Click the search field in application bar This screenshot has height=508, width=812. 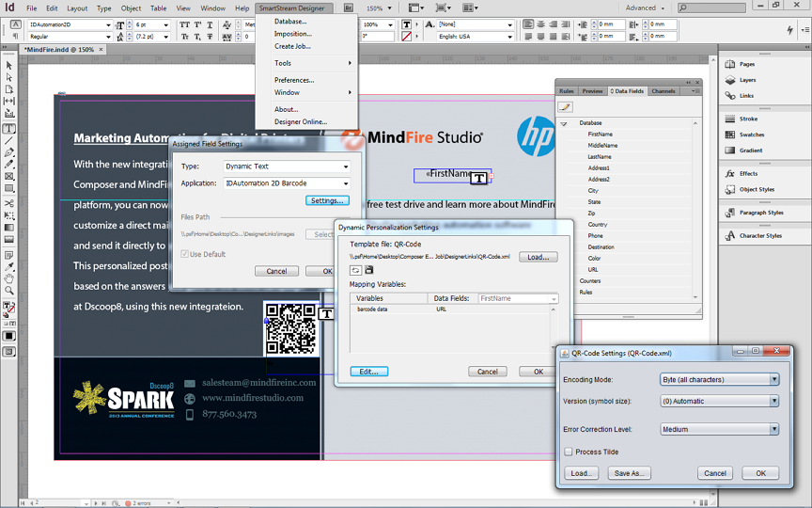click(712, 8)
